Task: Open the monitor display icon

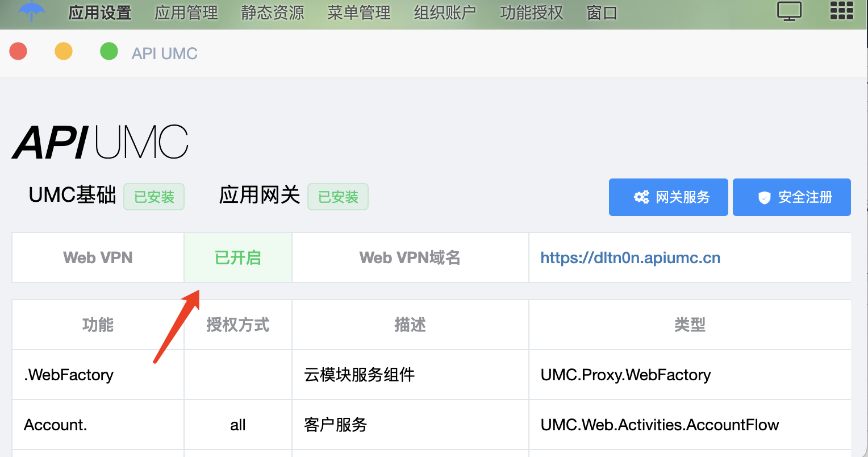Action: 789,11
